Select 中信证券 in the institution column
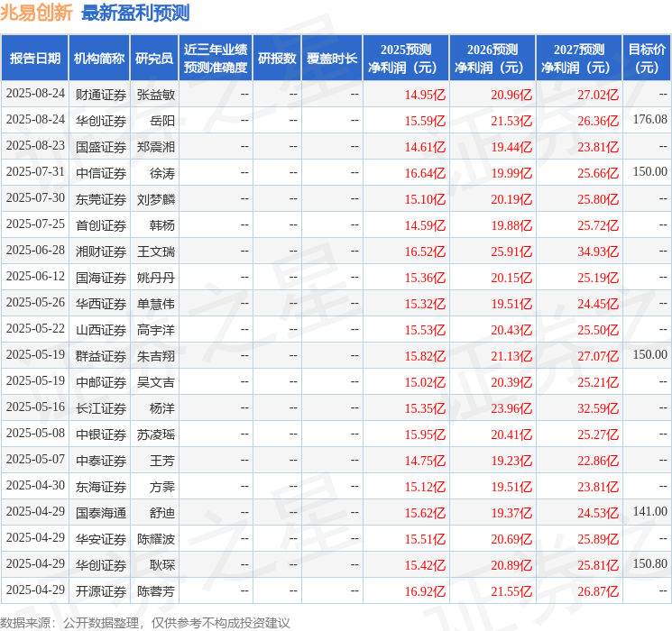Viewport: 672px width, 631px height. click(x=101, y=173)
